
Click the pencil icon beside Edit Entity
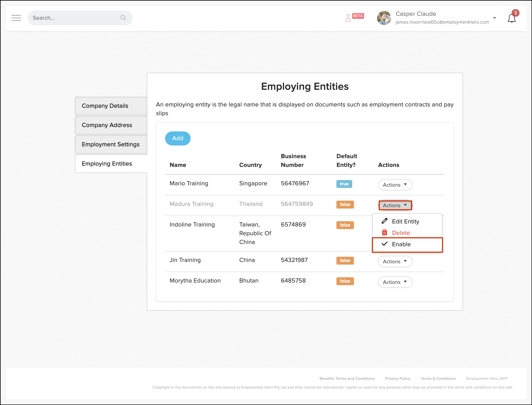[x=384, y=221]
